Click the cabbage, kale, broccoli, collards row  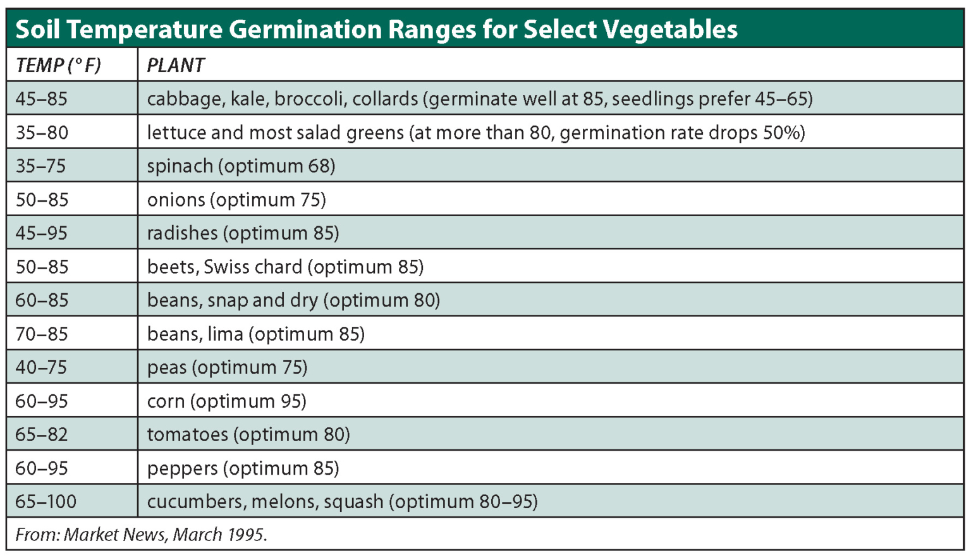tap(479, 99)
